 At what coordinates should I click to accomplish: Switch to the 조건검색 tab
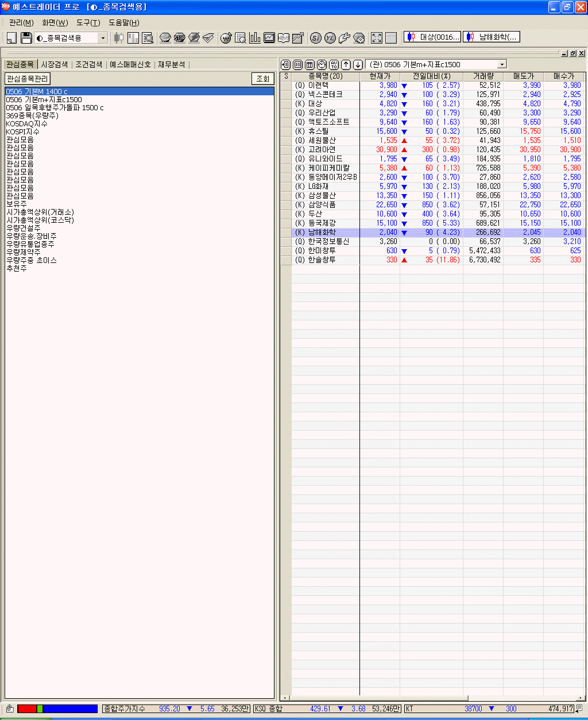(x=88, y=65)
